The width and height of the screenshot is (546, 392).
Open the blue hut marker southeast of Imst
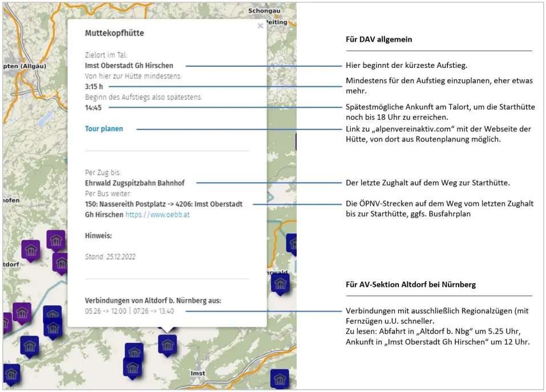coord(280,378)
